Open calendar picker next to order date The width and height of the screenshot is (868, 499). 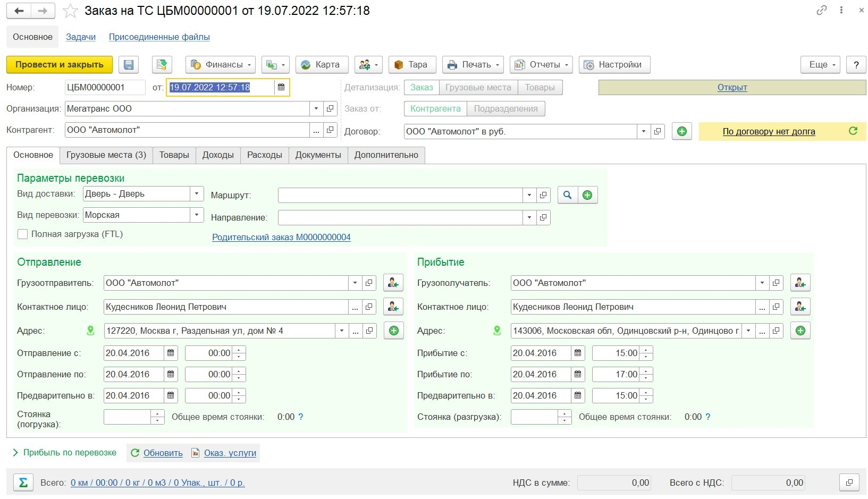281,87
